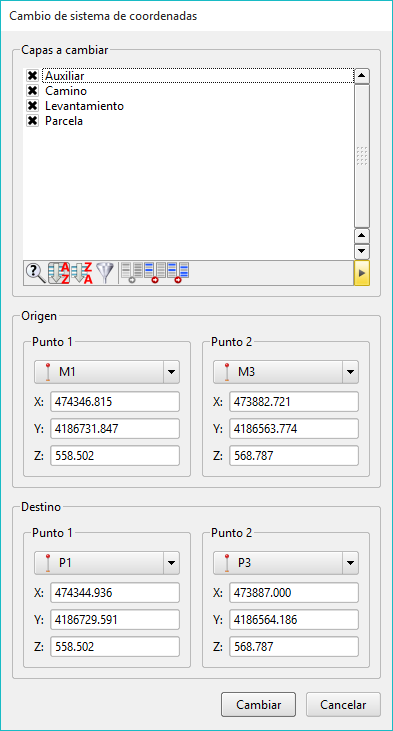This screenshot has width=393, height=731.
Task: Select the Levantamiento layer name
Action: point(84,106)
